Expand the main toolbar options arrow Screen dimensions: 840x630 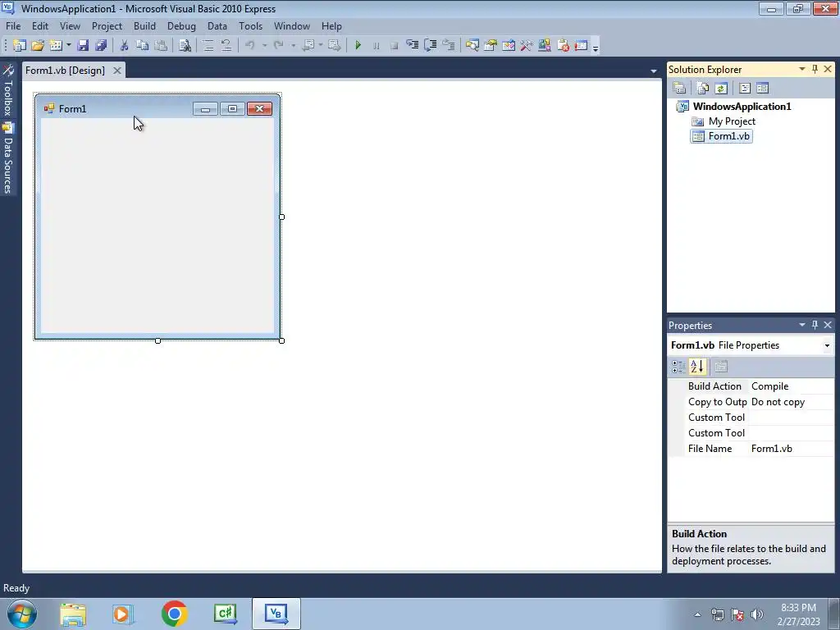tap(596, 48)
